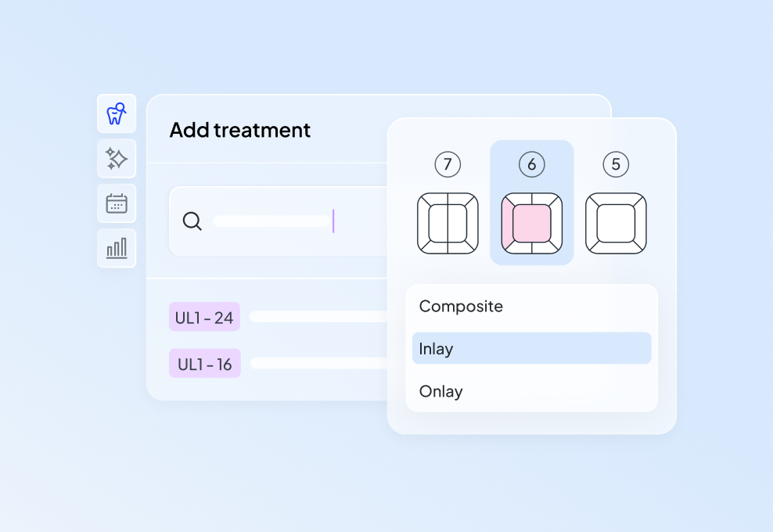Click the AI sparkles sidebar icon
Image resolution: width=773 pixels, height=532 pixels.
point(117,159)
